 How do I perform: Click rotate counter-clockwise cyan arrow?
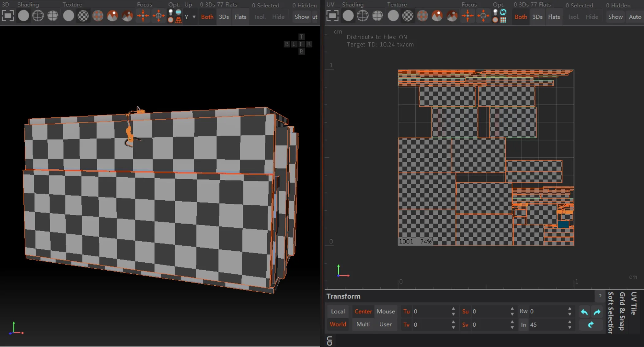click(584, 312)
